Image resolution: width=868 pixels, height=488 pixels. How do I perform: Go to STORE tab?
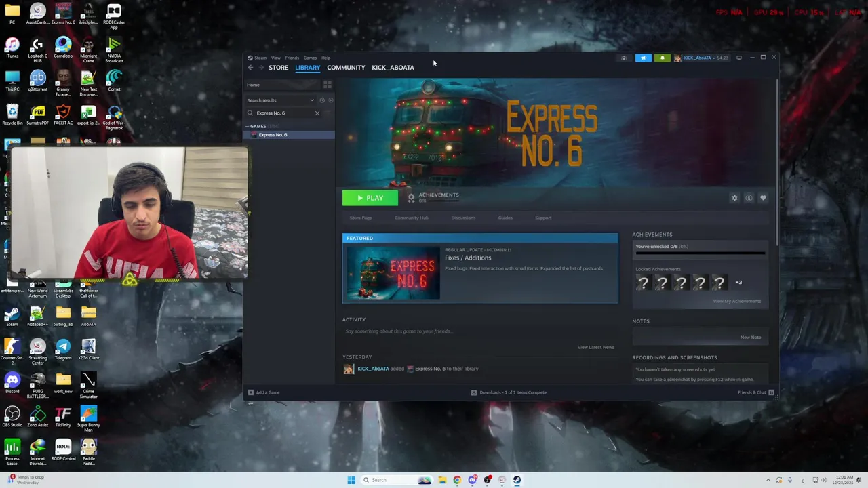[x=279, y=68]
